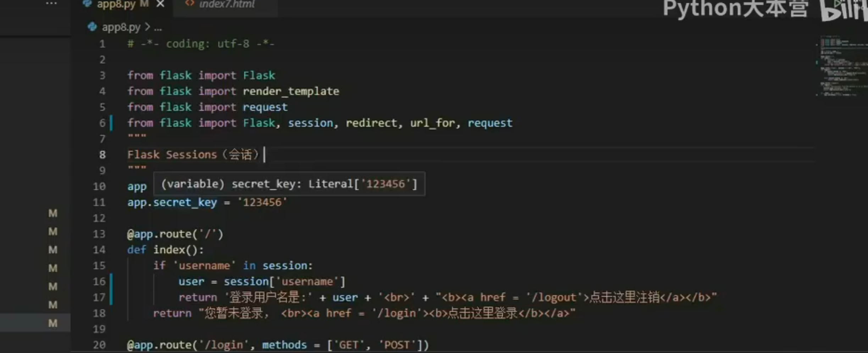This screenshot has height=353, width=868.
Task: Open the sidebar more actions ellipsis
Action: (51, 3)
